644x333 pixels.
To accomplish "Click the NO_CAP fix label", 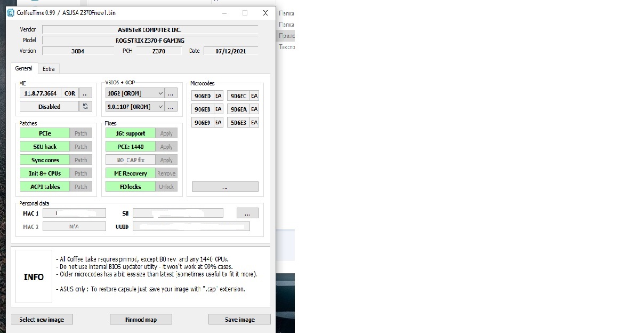I will coord(131,160).
